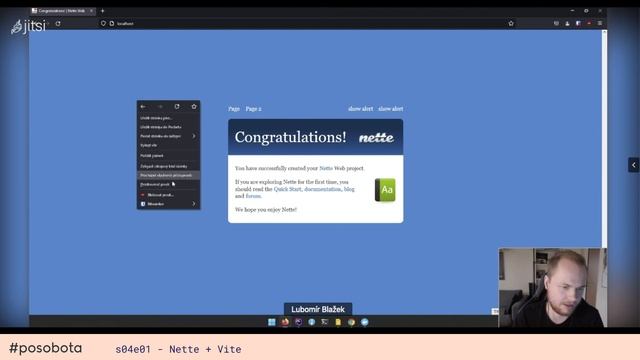
Task: Choose Prozkoumat prvek from the context menu
Action: 168,184
